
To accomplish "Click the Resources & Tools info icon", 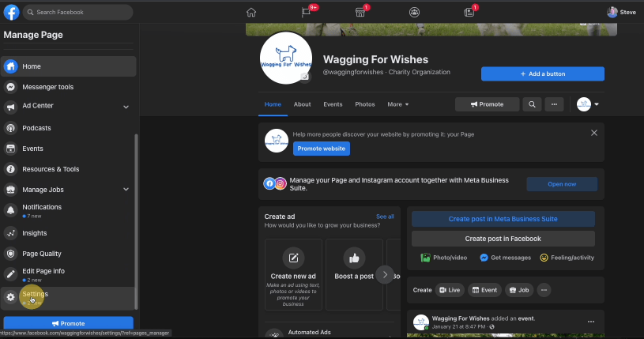I will 11,169.
